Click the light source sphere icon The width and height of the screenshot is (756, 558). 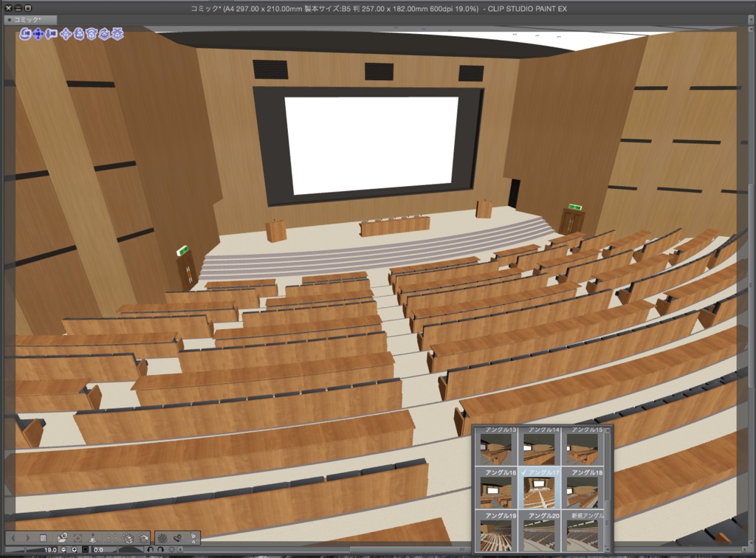[x=163, y=539]
